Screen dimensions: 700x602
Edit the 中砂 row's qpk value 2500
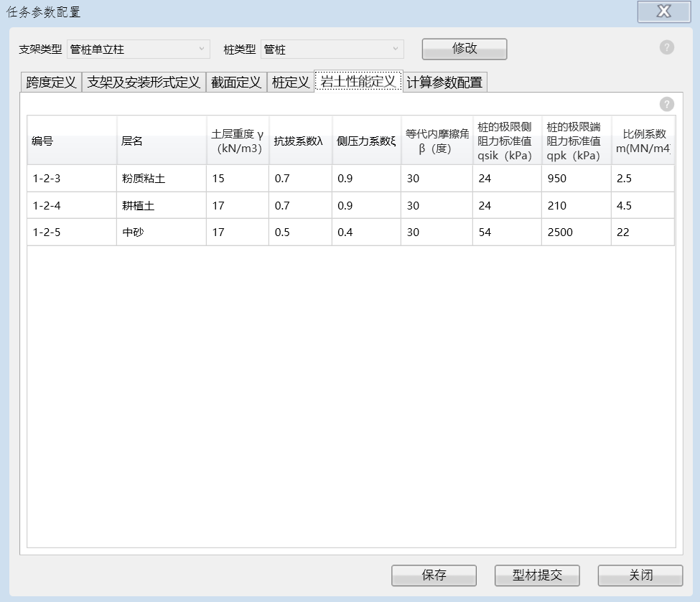pyautogui.click(x=576, y=233)
